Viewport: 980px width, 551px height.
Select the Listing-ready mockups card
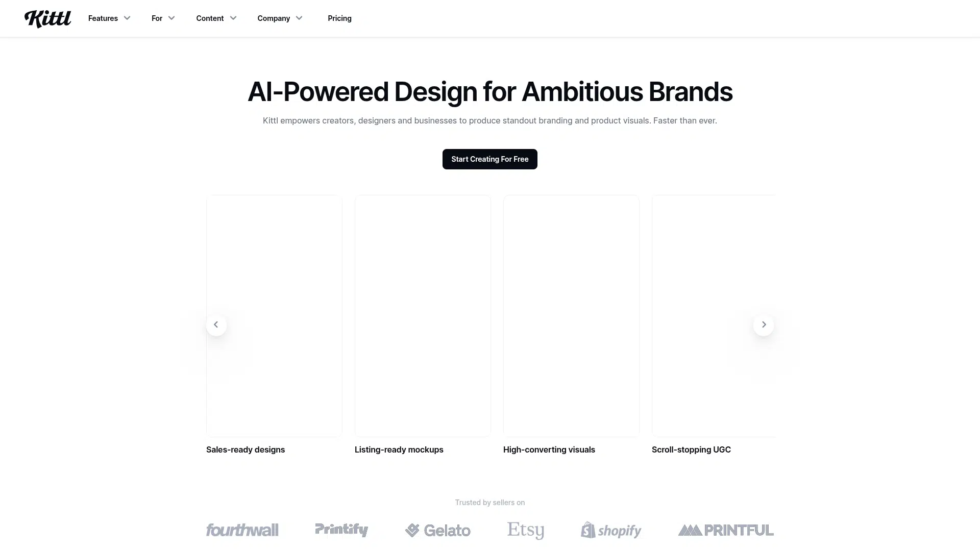(x=423, y=316)
